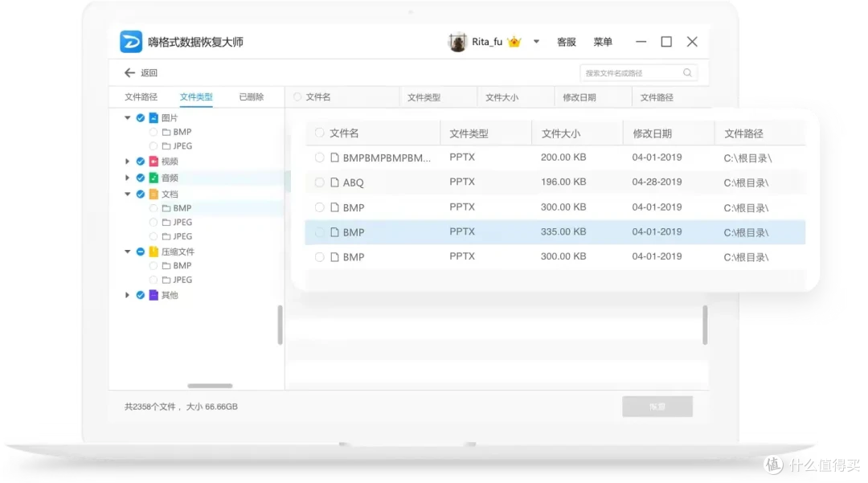Click the 嗨格式数据恢复大师 title text
Screen dimensions: 868x483
[x=195, y=42]
